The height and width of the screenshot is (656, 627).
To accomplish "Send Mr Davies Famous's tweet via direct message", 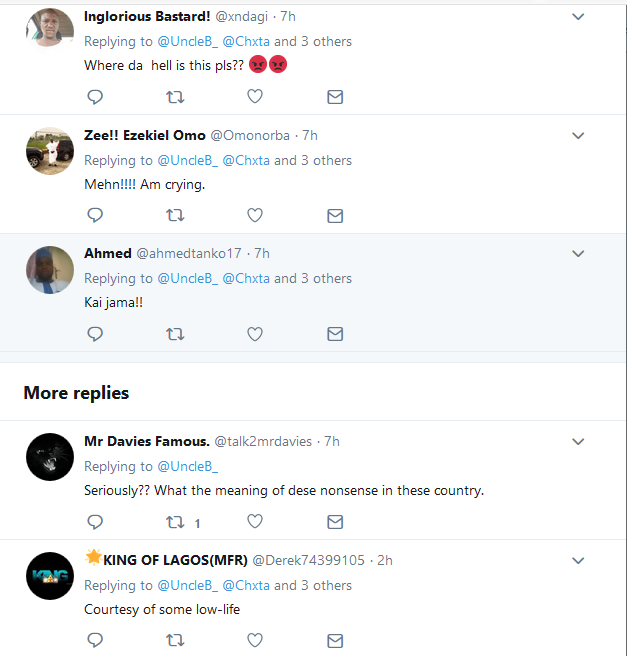I will pyautogui.click(x=335, y=522).
